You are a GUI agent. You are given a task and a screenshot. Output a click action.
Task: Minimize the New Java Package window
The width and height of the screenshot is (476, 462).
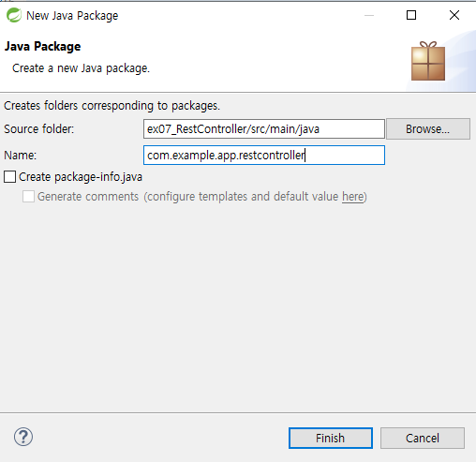(369, 15)
